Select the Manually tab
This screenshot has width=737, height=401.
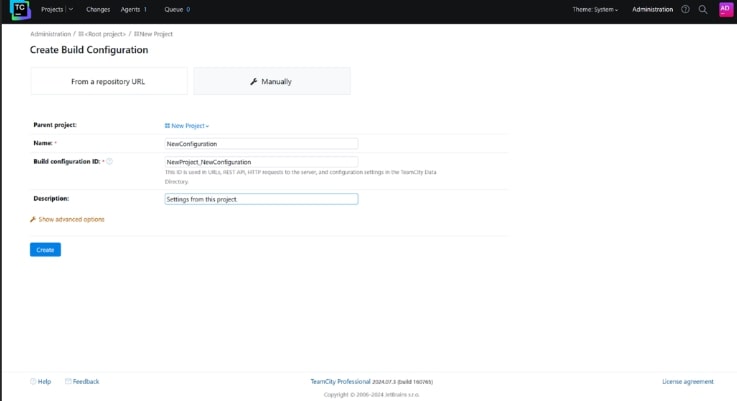[272, 81]
